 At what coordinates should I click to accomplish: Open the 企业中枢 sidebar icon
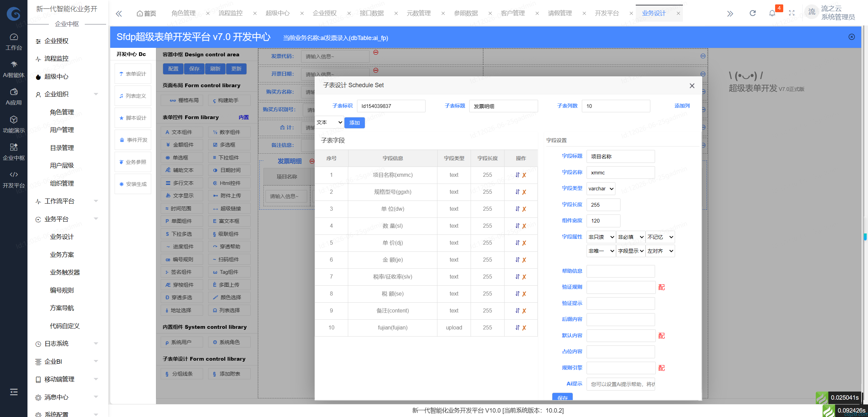pyautogui.click(x=14, y=152)
